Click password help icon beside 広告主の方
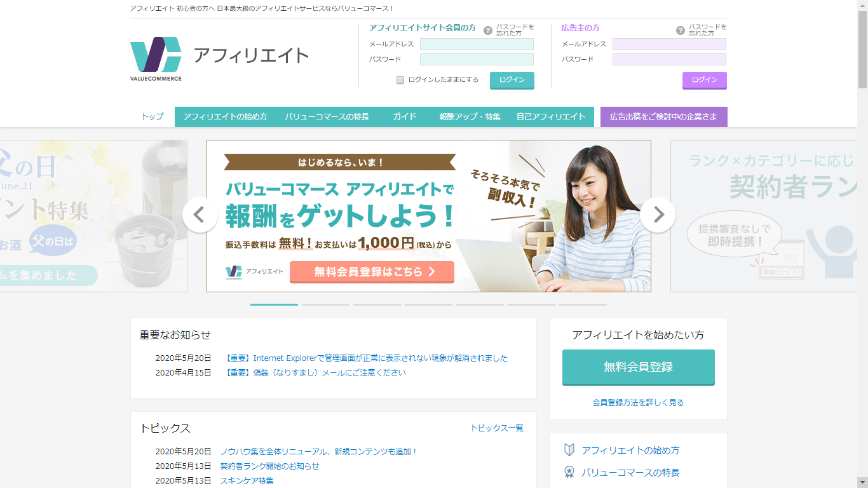This screenshot has height=488, width=868. (x=681, y=29)
